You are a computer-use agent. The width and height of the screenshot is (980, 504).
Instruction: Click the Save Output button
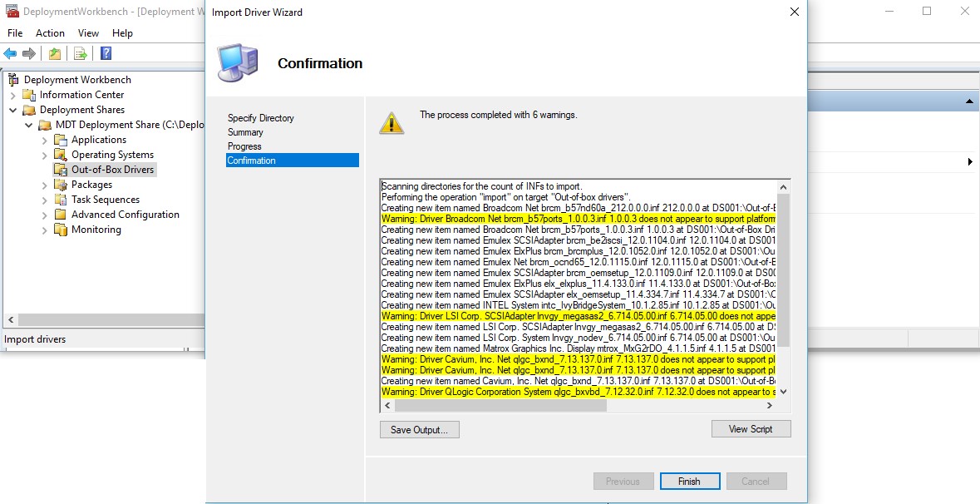pyautogui.click(x=419, y=430)
